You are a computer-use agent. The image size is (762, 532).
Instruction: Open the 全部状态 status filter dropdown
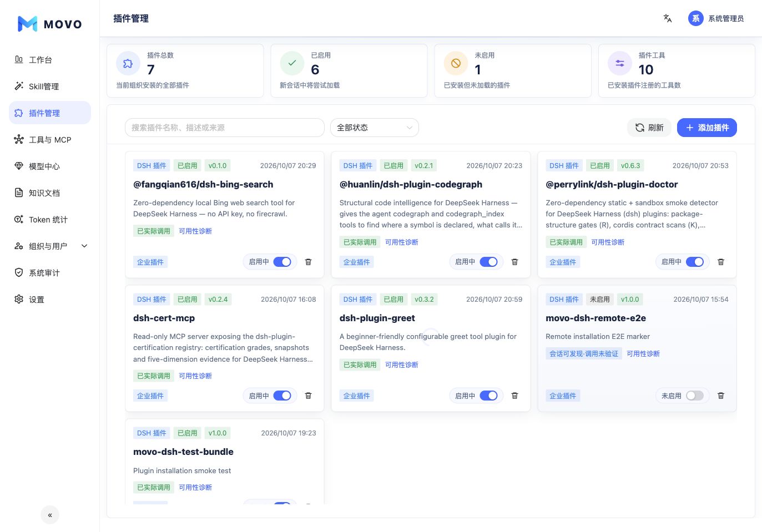[375, 128]
